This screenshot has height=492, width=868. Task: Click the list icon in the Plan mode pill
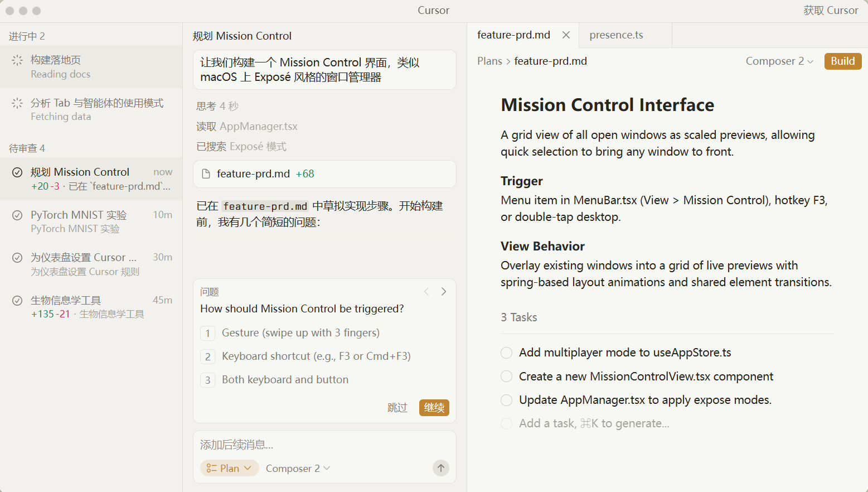click(x=211, y=469)
